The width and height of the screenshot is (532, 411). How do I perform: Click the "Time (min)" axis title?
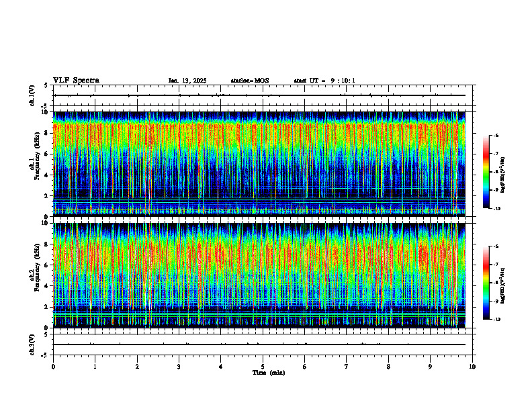coord(269,373)
